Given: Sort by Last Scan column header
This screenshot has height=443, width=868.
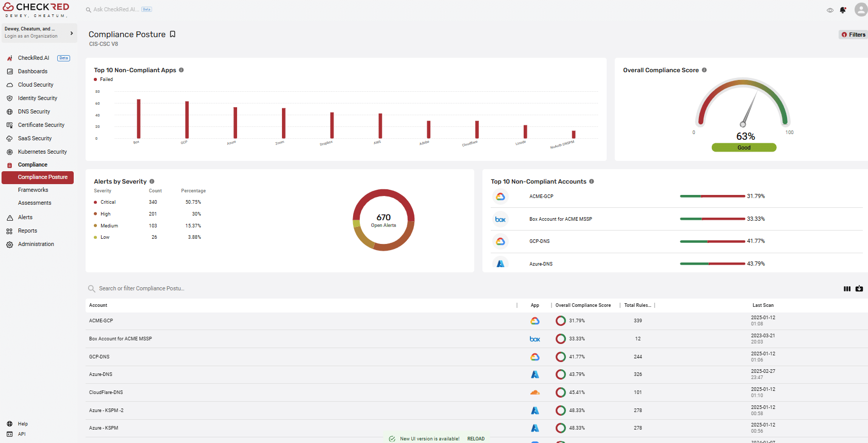Looking at the screenshot, I should pos(763,305).
